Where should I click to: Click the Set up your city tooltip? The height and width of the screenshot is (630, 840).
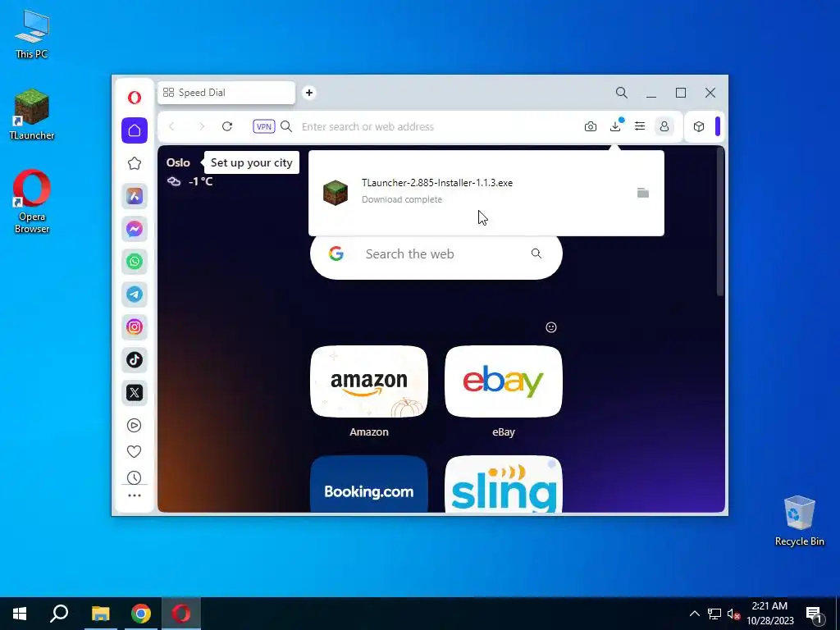pos(251,163)
